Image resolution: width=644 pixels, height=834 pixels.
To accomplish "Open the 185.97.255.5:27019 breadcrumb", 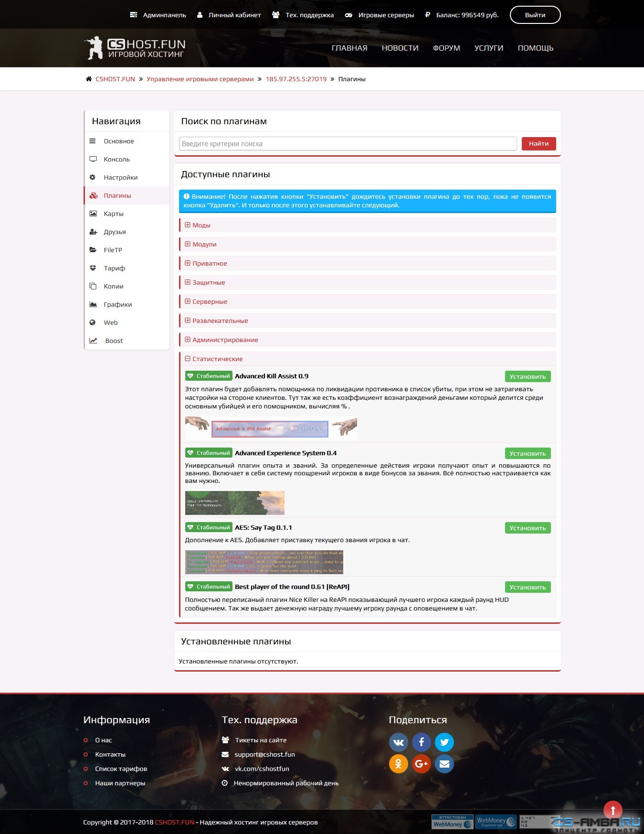I will click(296, 79).
